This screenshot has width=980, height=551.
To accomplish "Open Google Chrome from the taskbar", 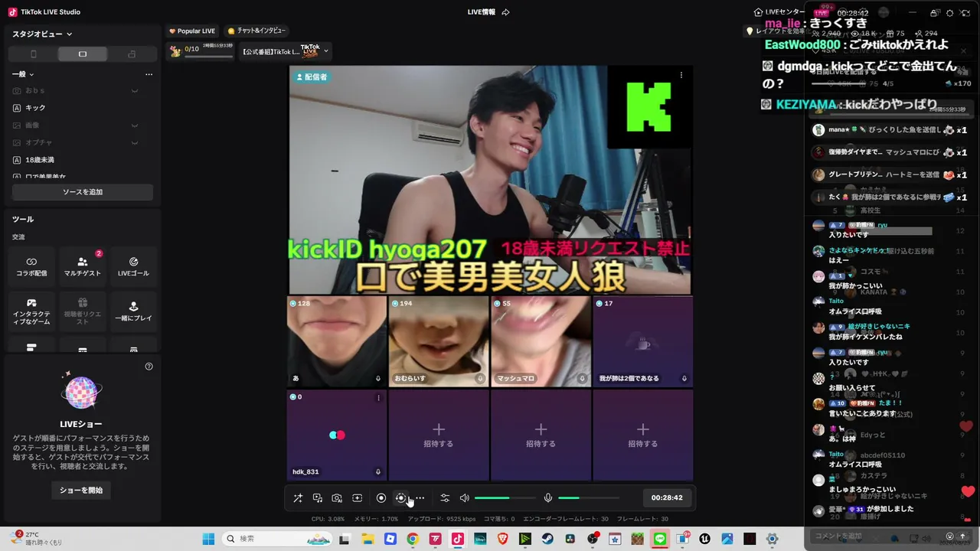I will tap(413, 539).
